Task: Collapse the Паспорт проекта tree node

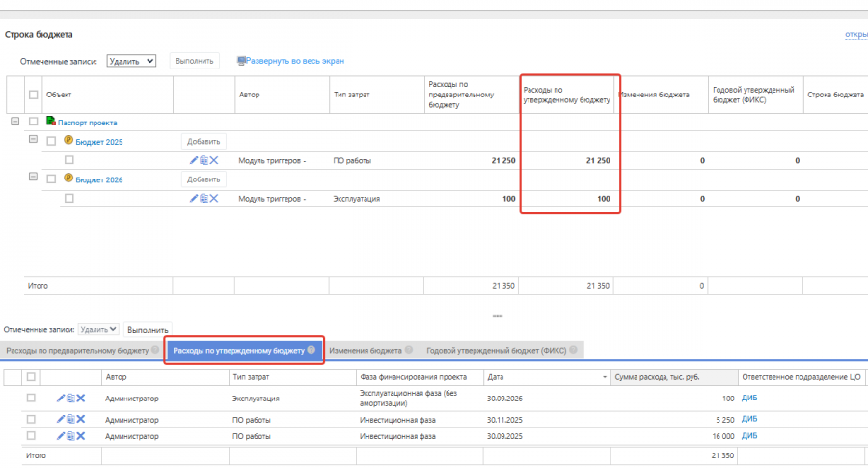Action: (x=14, y=122)
